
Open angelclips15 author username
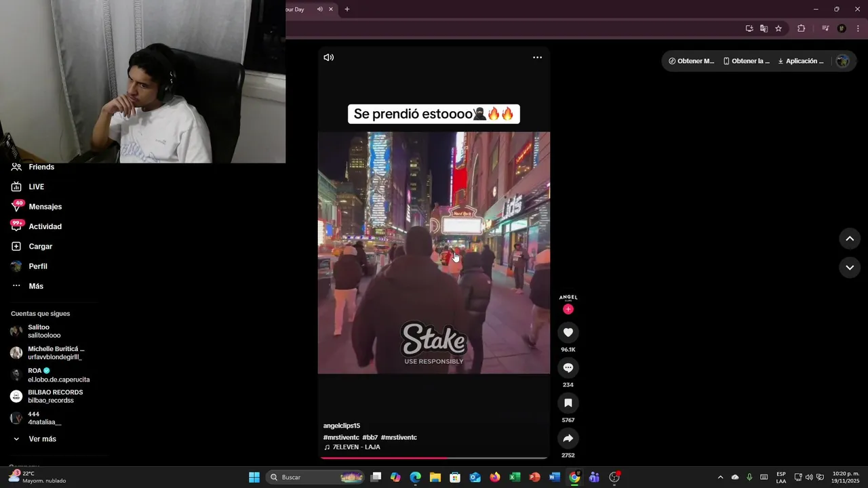(342, 426)
